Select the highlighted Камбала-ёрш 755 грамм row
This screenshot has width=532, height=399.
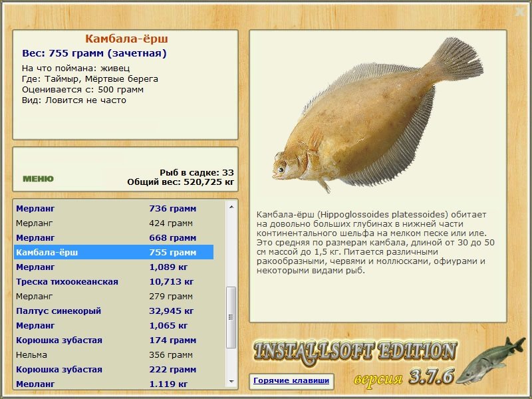[114, 253]
